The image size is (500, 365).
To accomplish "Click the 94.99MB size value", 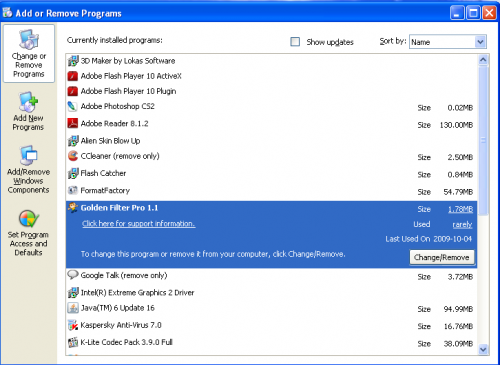I will coord(458,310).
